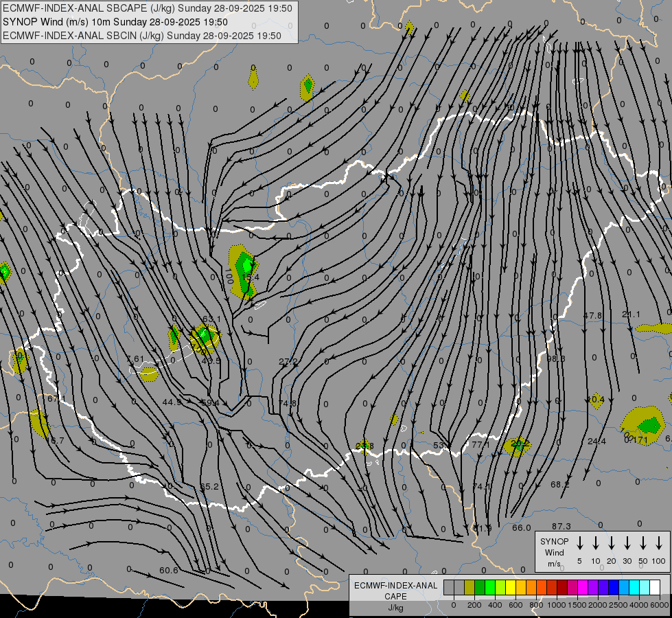Click the wind legend arrow for 100 m/s
The image size is (672, 618).
tap(659, 543)
